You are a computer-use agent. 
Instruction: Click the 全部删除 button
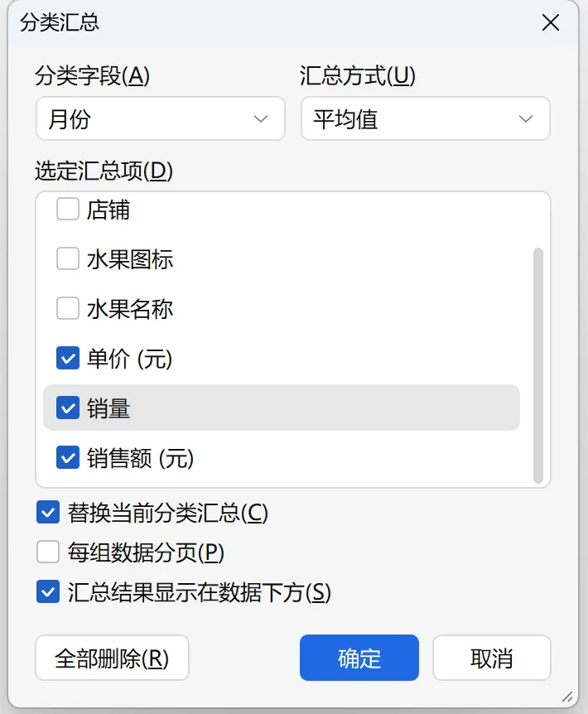click(112, 658)
